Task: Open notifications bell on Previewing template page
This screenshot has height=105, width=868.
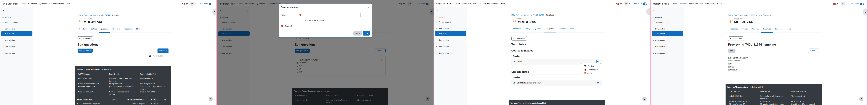Action: [x=834, y=4]
